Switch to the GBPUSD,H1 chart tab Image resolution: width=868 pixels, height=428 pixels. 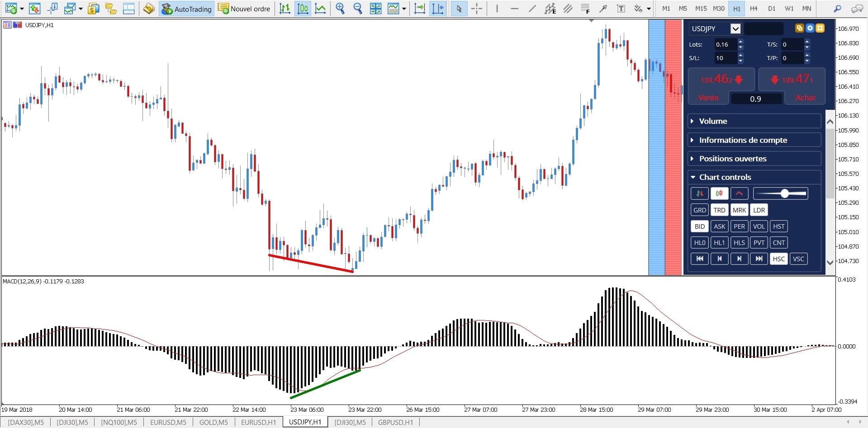[x=395, y=422]
